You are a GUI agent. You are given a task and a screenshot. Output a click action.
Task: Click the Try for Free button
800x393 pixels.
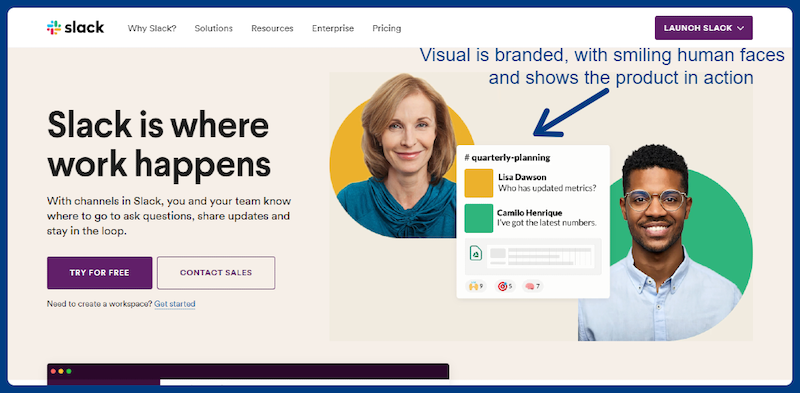point(99,273)
